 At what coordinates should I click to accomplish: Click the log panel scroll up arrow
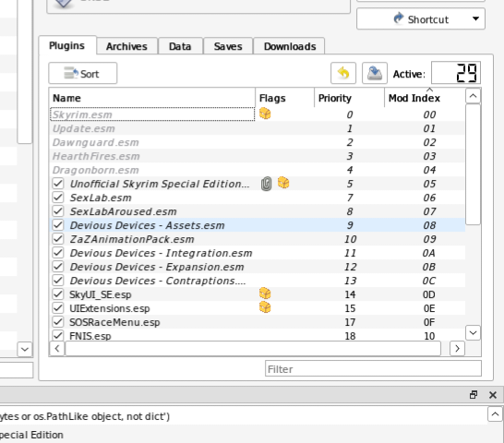coord(495,414)
